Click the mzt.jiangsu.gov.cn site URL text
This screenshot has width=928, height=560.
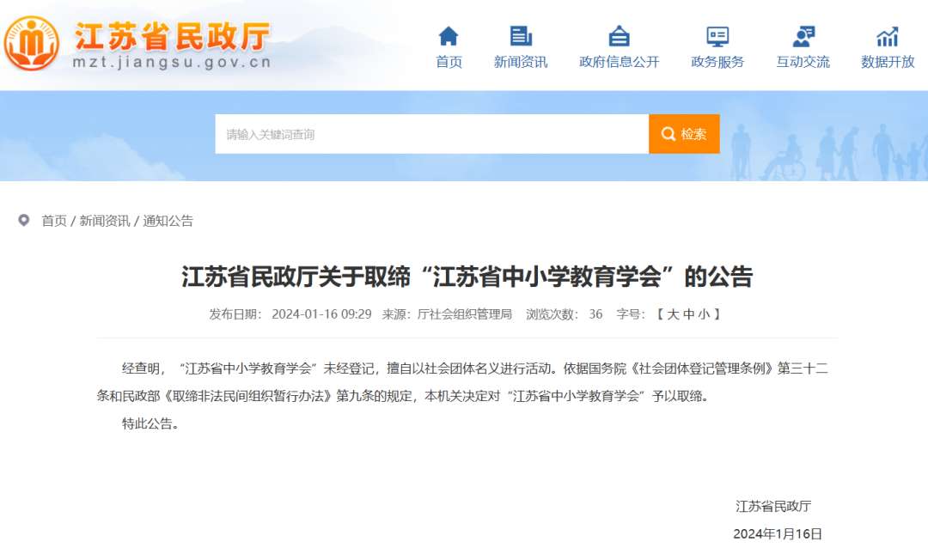pyautogui.click(x=172, y=62)
